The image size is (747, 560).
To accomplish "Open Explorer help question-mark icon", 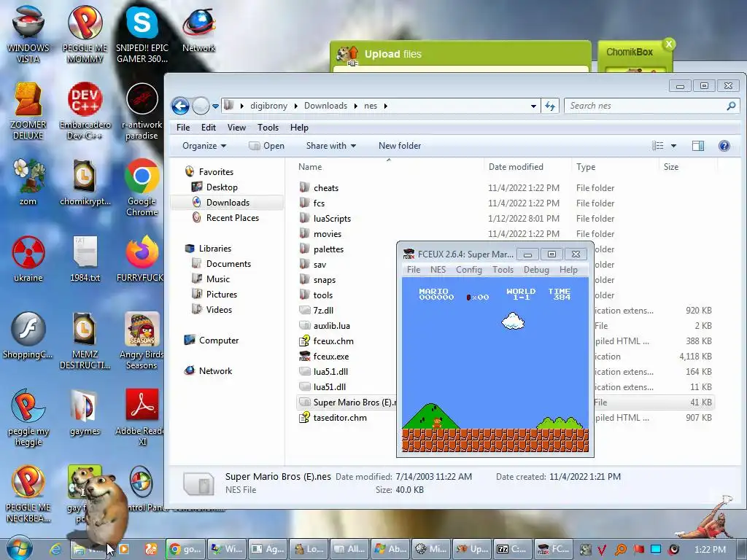I will (x=724, y=146).
